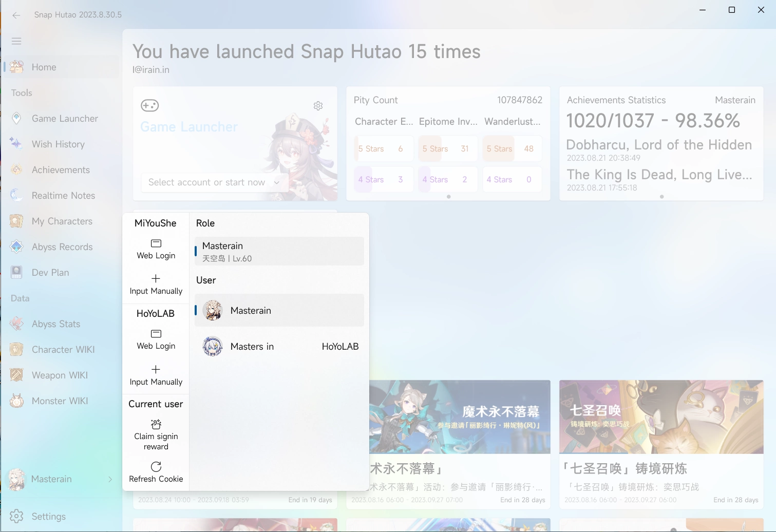Viewport: 776px width, 532px height.
Task: Open Realtime Notes page
Action: [x=62, y=196]
